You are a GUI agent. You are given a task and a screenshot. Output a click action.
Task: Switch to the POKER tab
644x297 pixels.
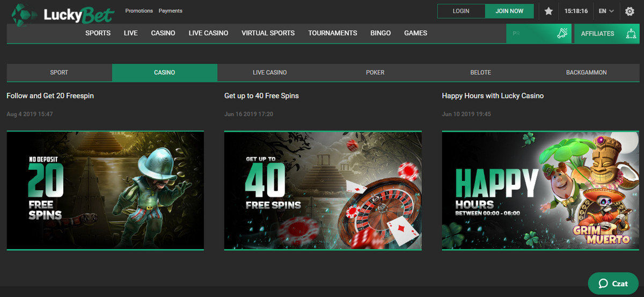pos(375,73)
